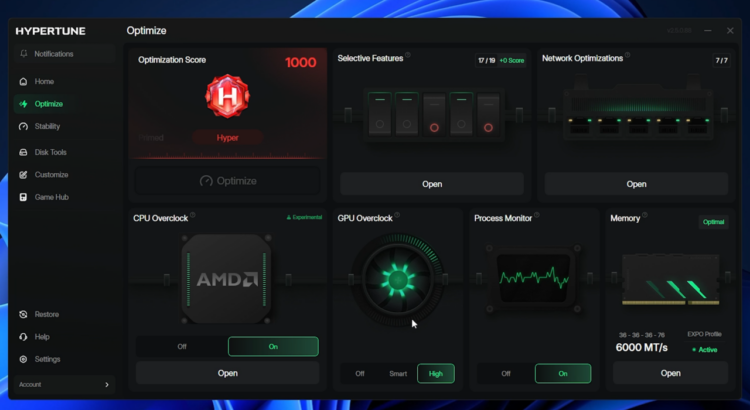
Task: Click the Process Monitor waveform screen
Action: [533, 278]
